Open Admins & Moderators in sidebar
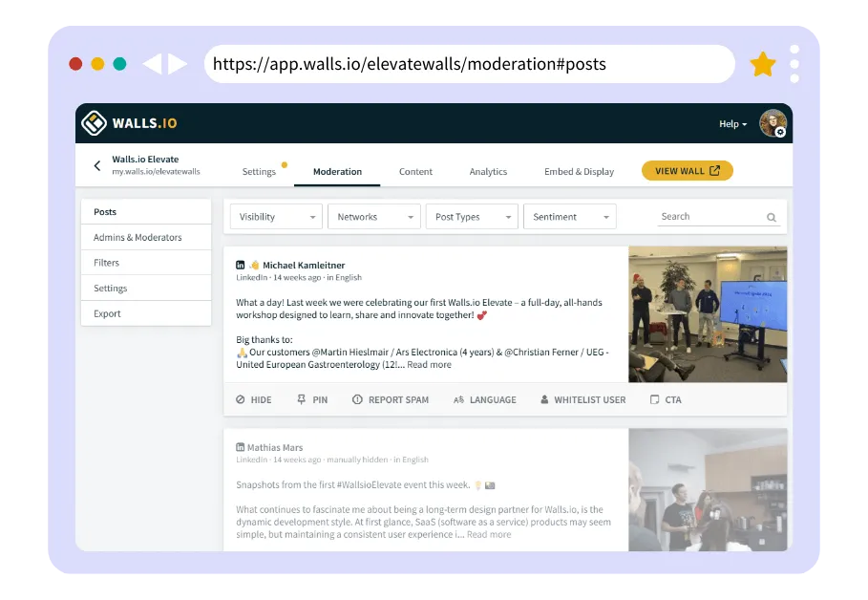 click(146, 237)
